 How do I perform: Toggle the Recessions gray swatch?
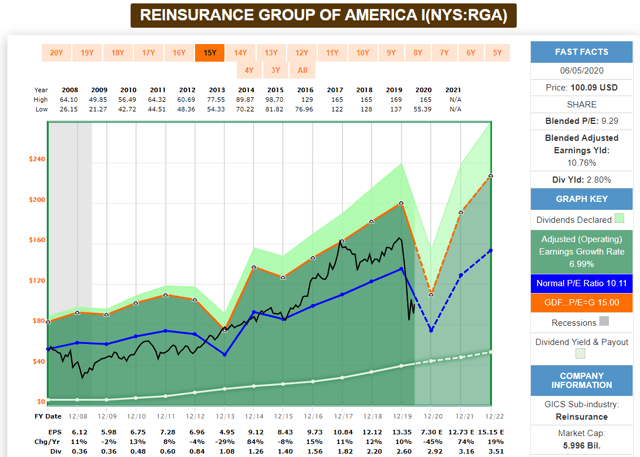[x=604, y=321]
